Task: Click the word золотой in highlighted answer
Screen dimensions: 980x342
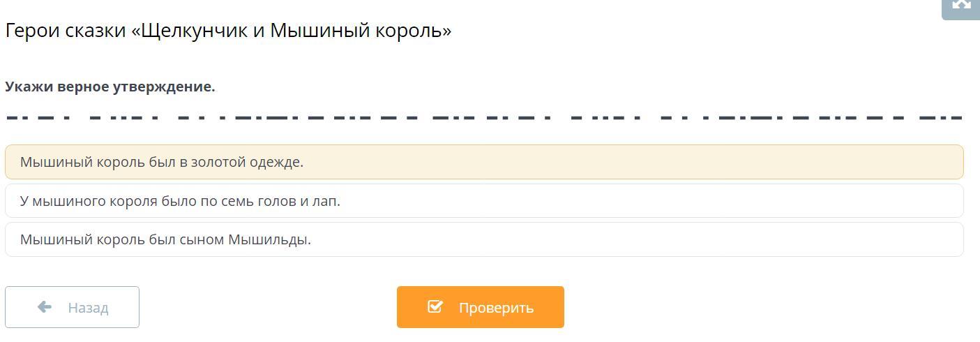Action: 213,162
